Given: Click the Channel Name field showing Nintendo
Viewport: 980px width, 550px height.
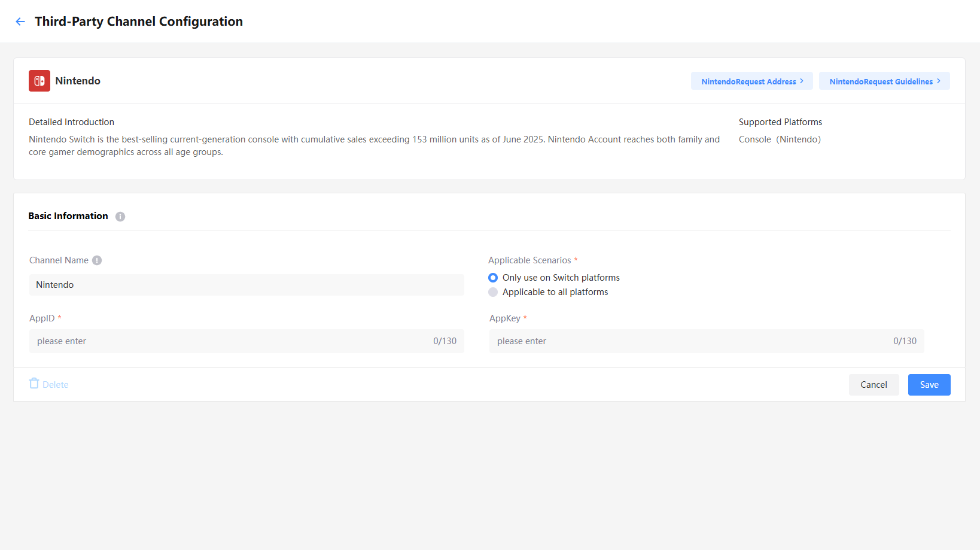Looking at the screenshot, I should click(246, 285).
